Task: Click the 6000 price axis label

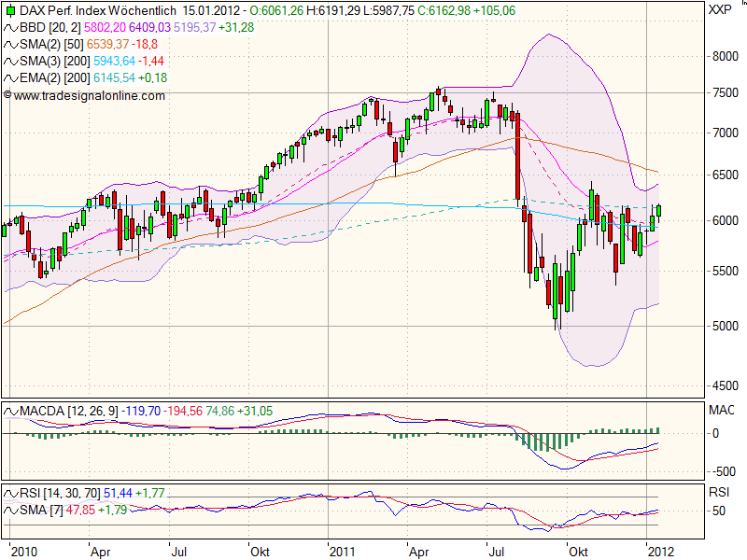Action: point(726,220)
